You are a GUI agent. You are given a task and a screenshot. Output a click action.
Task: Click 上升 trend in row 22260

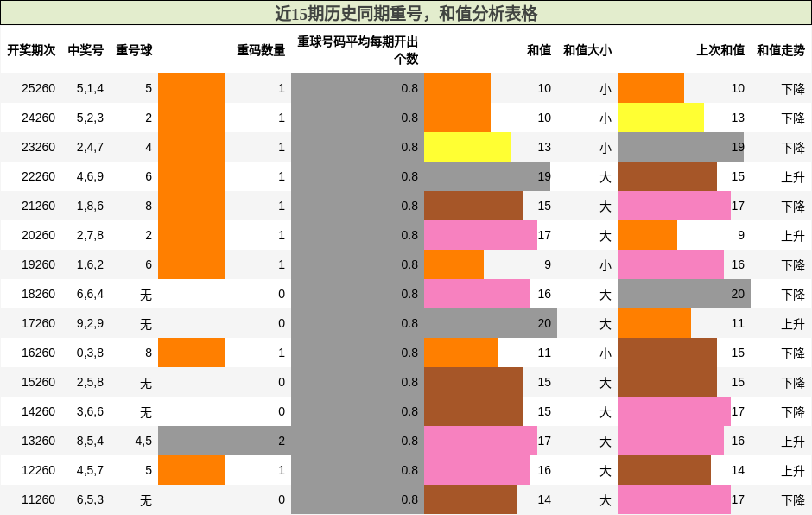click(793, 177)
